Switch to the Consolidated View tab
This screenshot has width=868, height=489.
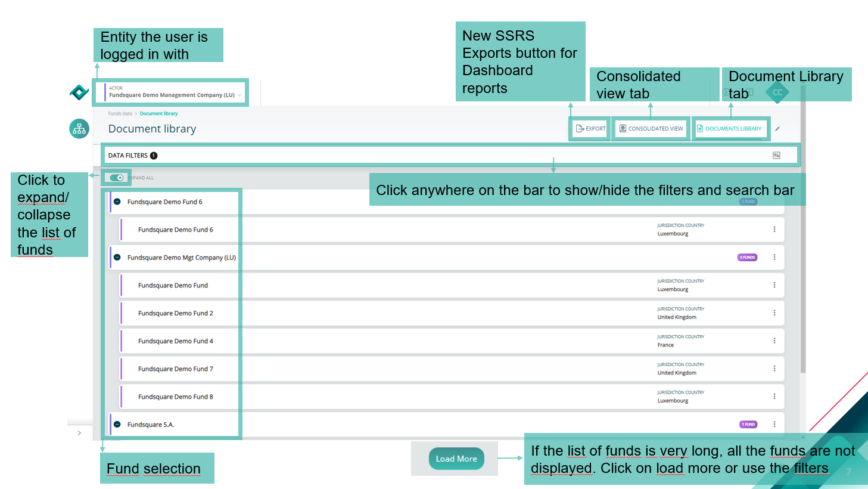point(651,129)
